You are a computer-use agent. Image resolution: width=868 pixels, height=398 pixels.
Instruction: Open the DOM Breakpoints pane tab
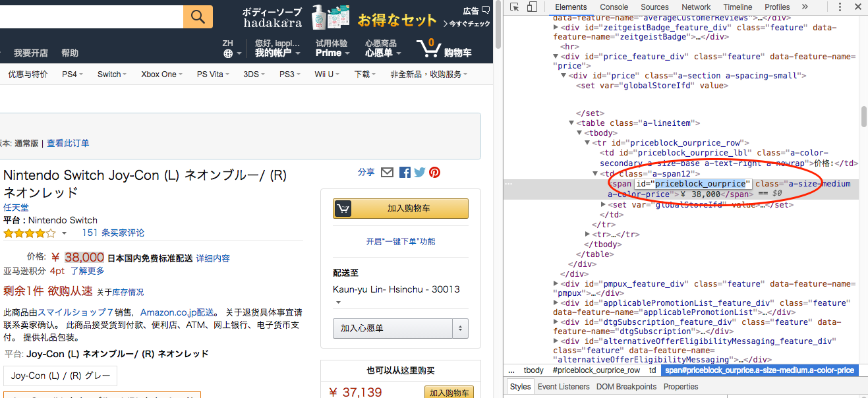tap(627, 387)
